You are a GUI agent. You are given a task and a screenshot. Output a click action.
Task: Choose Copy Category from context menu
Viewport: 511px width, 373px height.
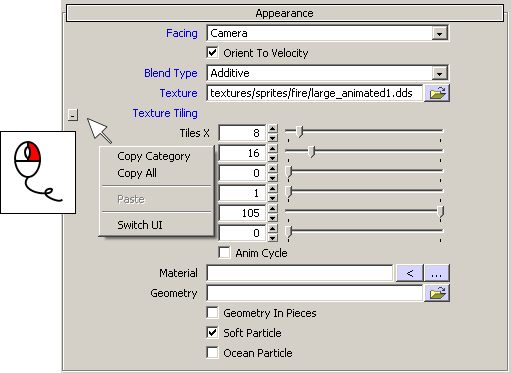[x=154, y=156]
